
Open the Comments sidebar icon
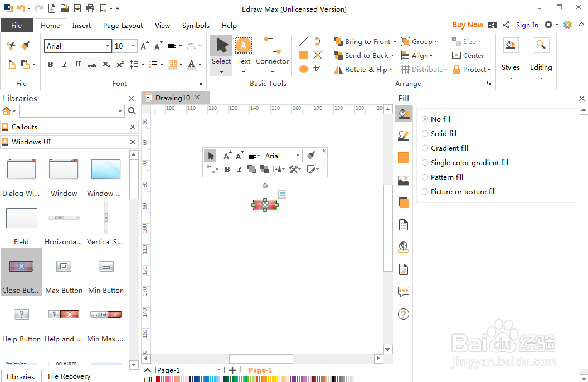point(404,292)
